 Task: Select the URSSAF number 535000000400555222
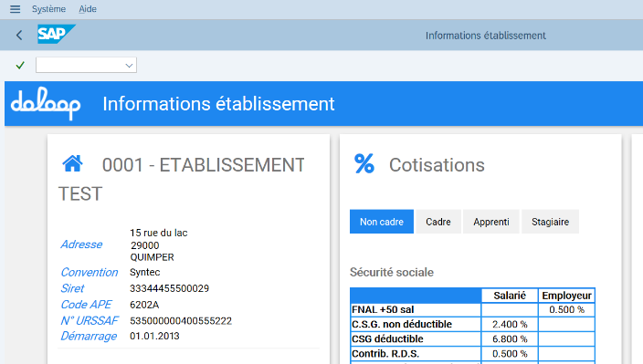coord(181,320)
